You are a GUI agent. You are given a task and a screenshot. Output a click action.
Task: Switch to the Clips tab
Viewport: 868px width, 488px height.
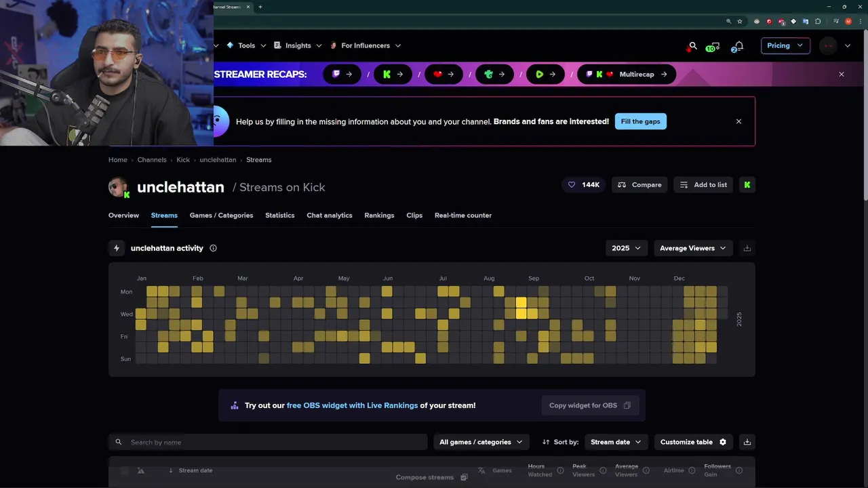coord(414,216)
